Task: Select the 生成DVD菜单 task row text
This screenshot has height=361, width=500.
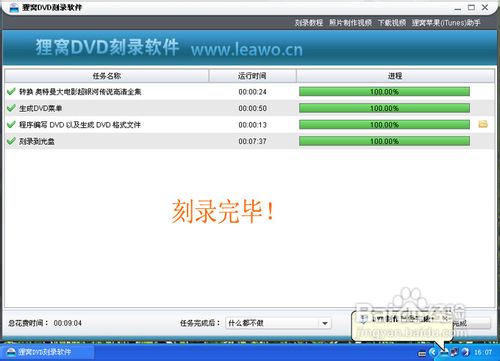Action: (x=41, y=108)
